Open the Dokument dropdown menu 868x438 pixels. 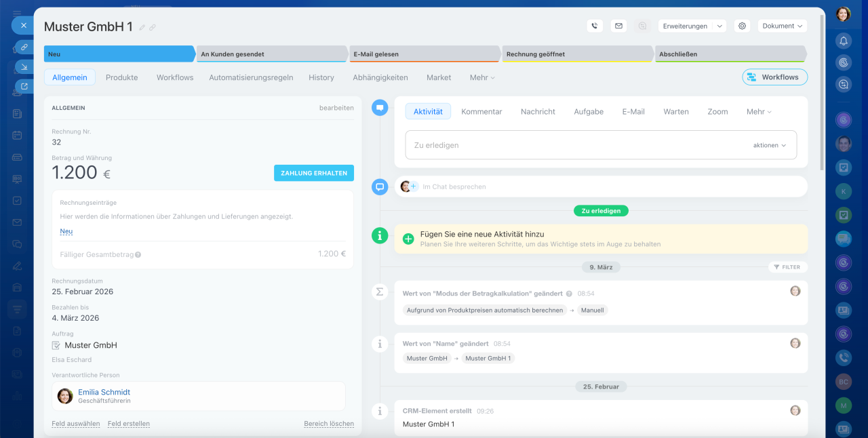[x=782, y=26]
